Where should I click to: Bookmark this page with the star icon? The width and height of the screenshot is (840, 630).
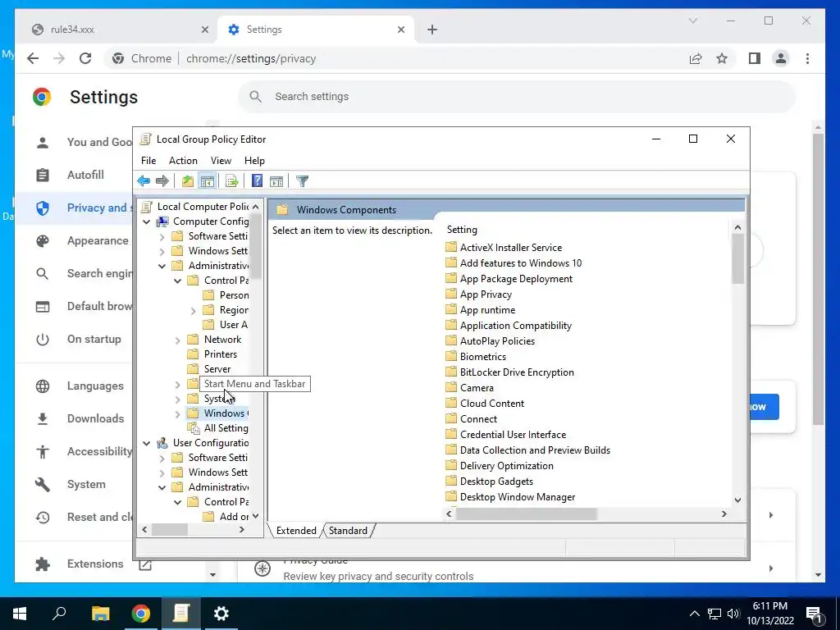(x=722, y=58)
